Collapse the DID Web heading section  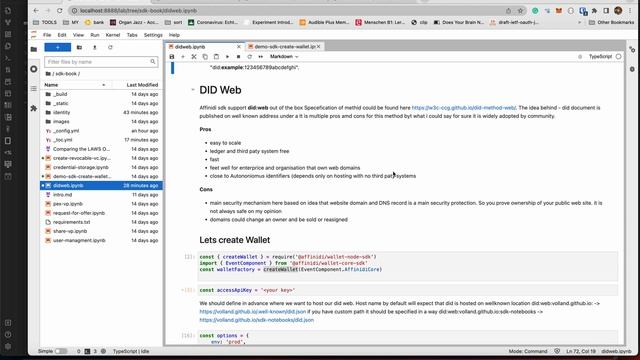(193, 90)
